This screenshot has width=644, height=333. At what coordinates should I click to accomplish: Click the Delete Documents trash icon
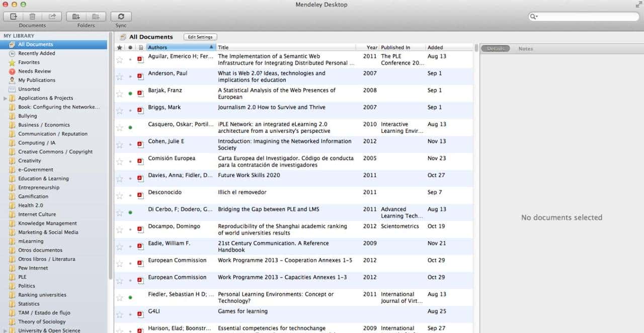coord(32,17)
